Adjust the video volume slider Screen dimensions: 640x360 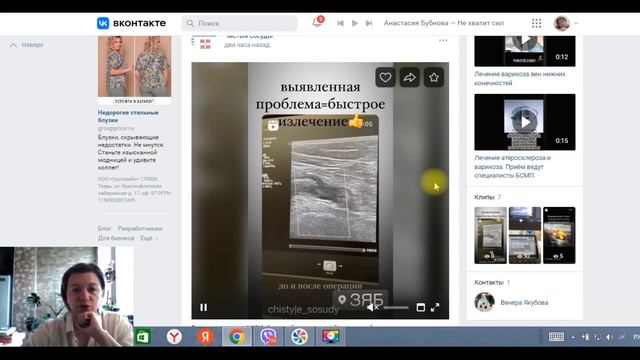coord(396,307)
